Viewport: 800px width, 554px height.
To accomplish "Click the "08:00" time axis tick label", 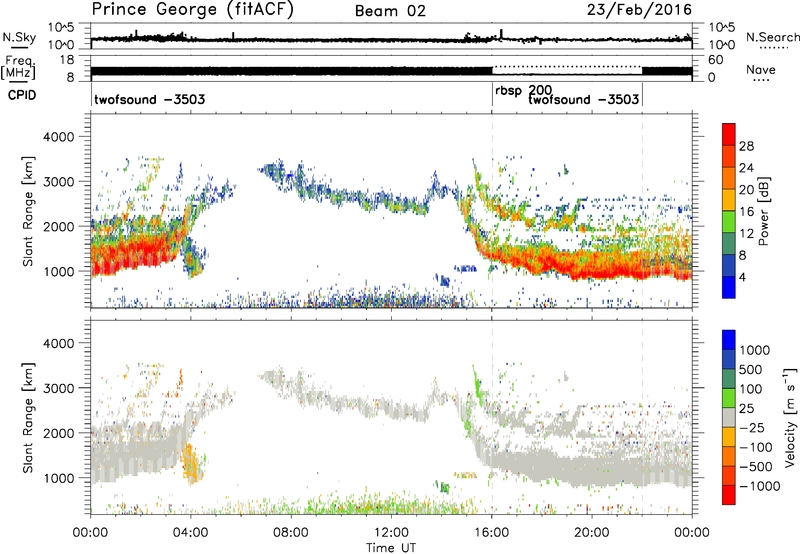I will click(291, 533).
